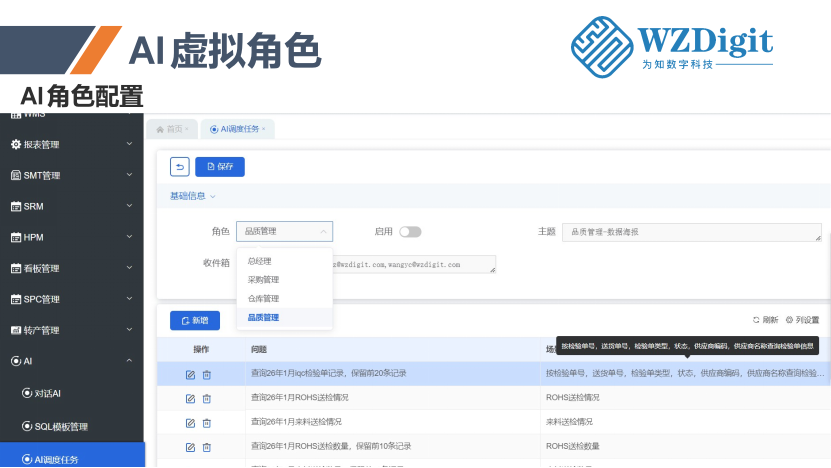Collapse the 基础信息 section
Image resolution: width=831 pixels, height=468 pixels.
tap(192, 196)
